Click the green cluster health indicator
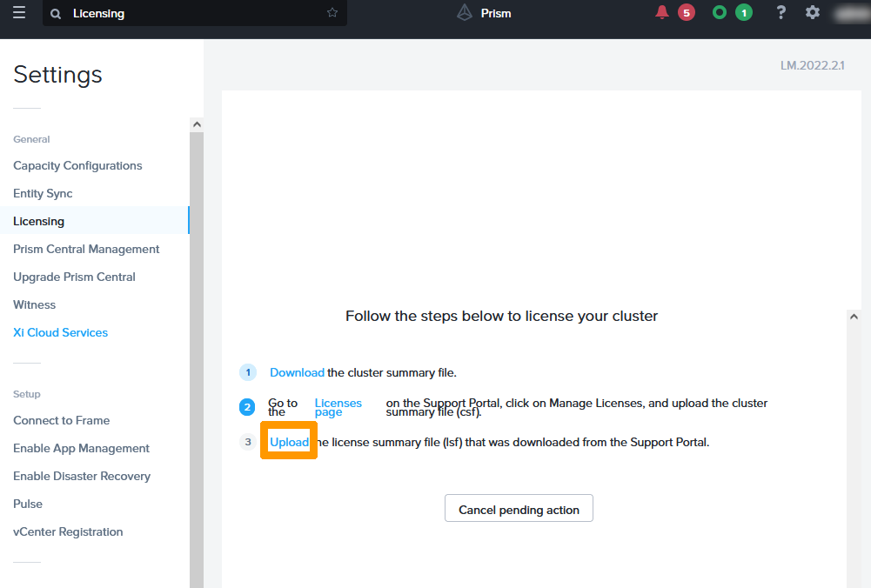 [x=719, y=12]
